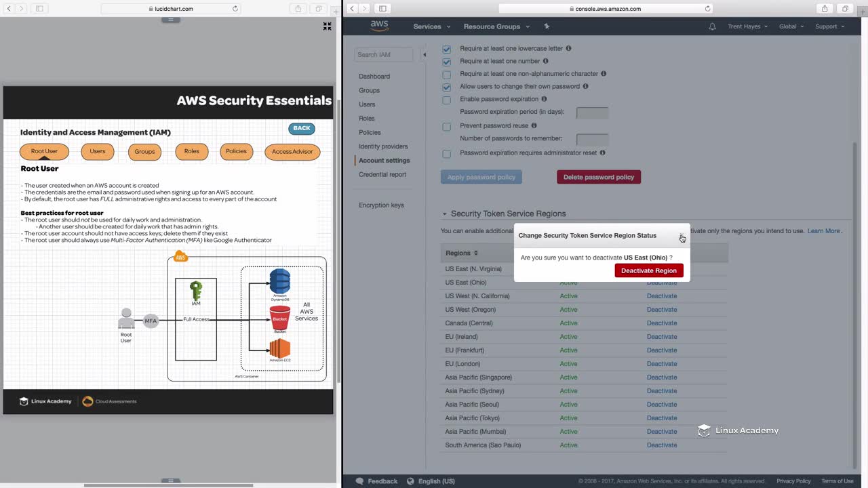Open the AWS notifications bell

coord(712,26)
